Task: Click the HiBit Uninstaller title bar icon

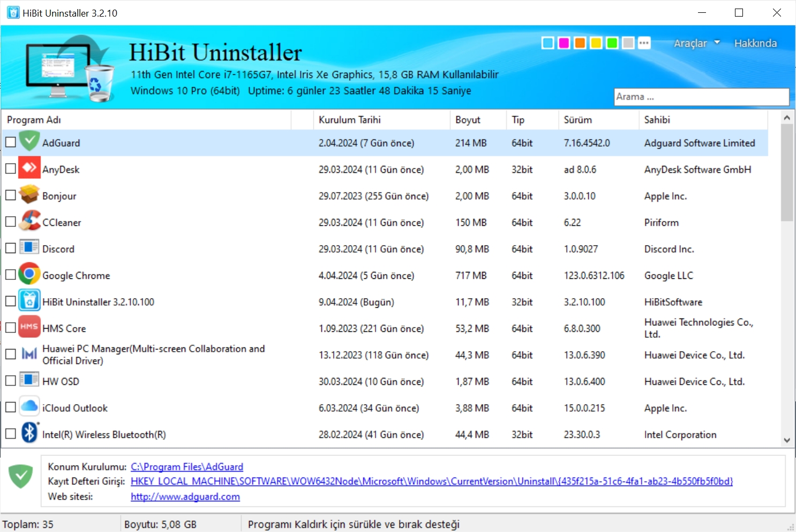Action: 13,12
